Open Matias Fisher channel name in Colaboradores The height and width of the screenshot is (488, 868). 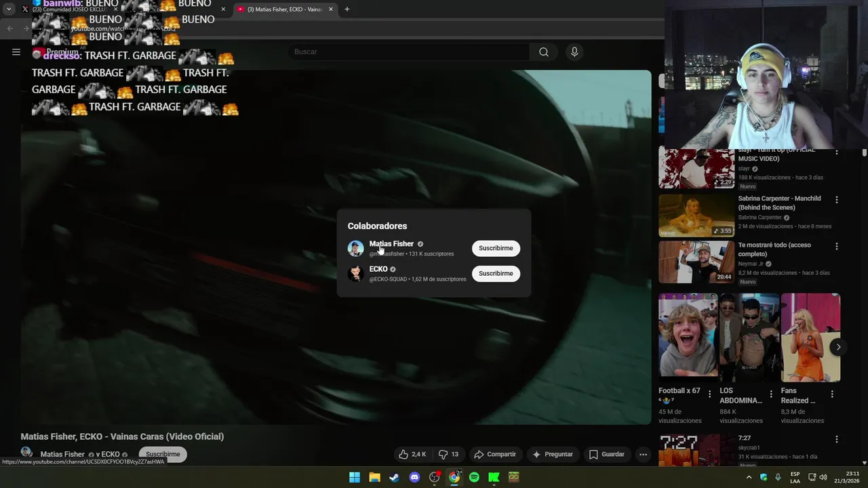click(391, 244)
